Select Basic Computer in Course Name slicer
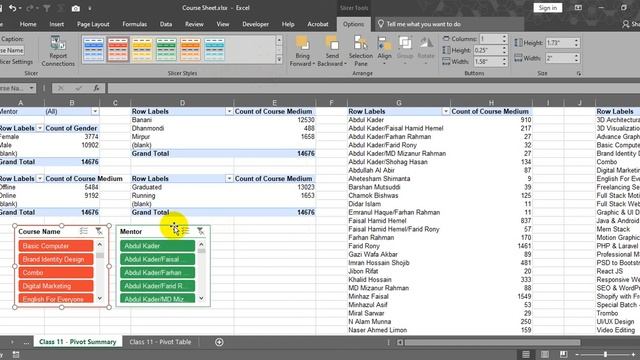The width and height of the screenshot is (640, 360). (x=56, y=246)
